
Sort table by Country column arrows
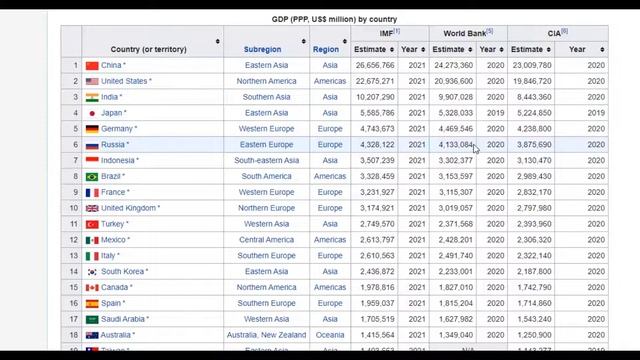218,41
